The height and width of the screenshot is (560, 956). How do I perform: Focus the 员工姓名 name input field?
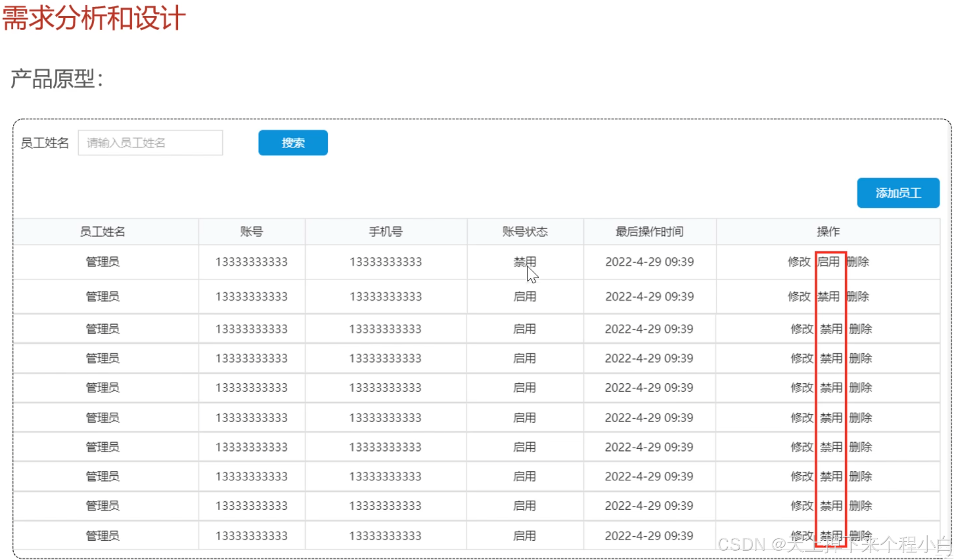[x=150, y=143]
